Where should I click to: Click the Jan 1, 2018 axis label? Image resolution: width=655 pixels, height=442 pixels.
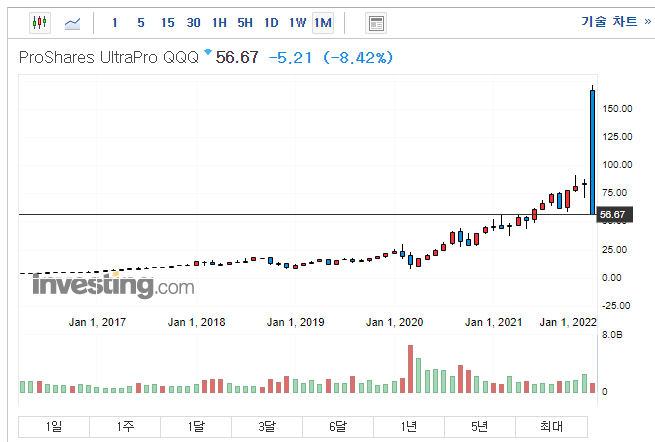click(196, 322)
